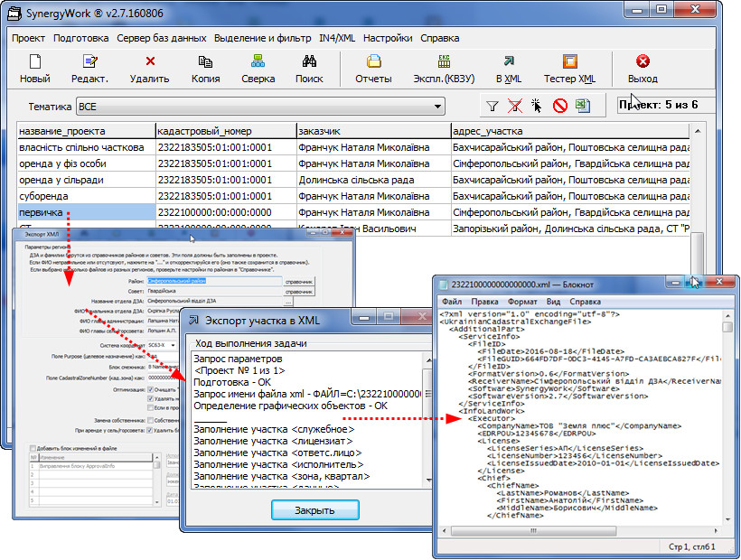This screenshot has height=560, width=741.
Task: Sort by адрес_участка column header
Action: point(570,131)
